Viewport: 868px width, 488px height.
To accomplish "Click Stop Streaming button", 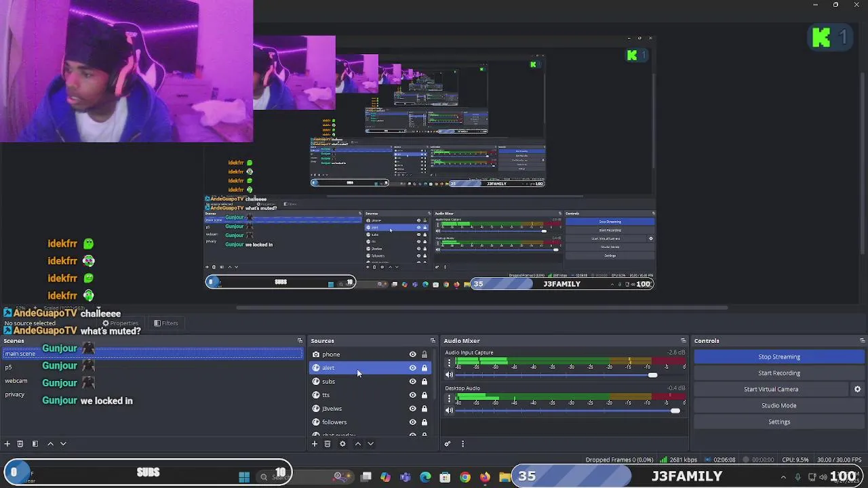I will [x=779, y=357].
